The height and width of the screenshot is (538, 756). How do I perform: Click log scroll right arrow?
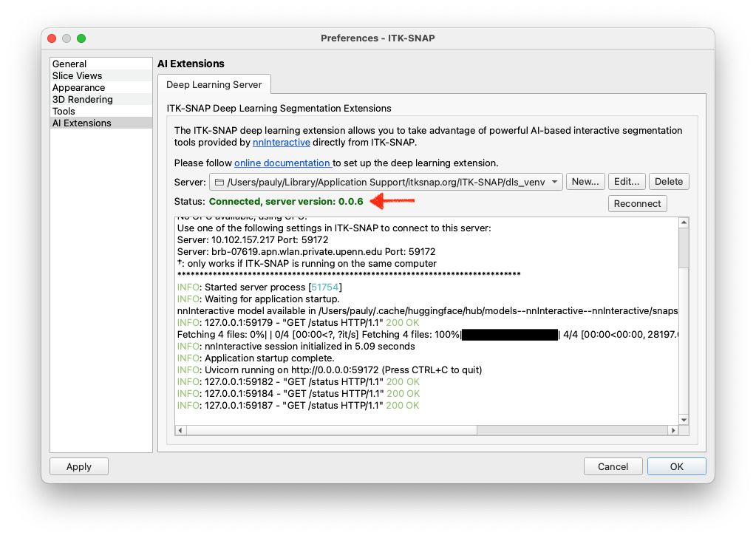click(673, 430)
